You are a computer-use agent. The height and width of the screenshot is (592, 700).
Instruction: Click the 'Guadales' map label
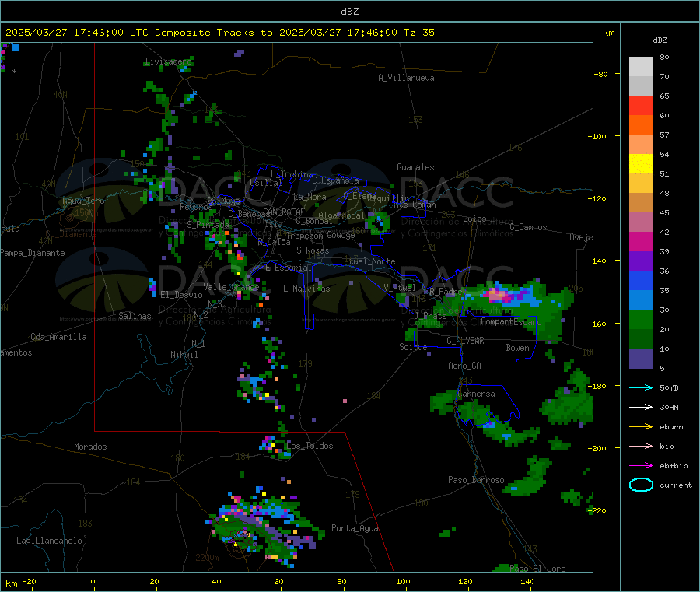coord(415,167)
